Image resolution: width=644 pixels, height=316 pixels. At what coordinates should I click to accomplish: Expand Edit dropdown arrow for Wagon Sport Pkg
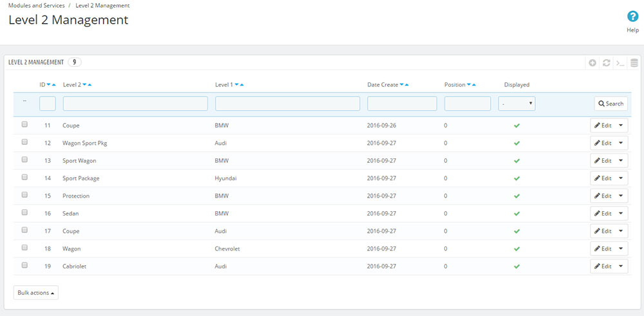pyautogui.click(x=621, y=144)
